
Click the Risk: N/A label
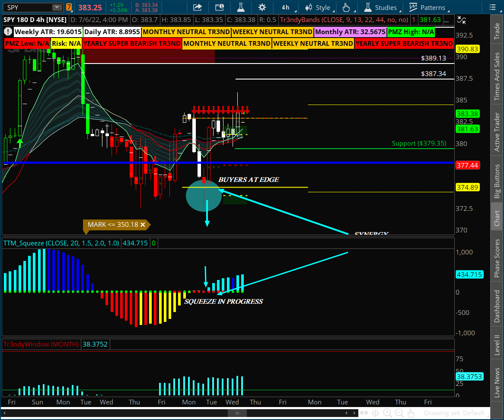[x=66, y=43]
